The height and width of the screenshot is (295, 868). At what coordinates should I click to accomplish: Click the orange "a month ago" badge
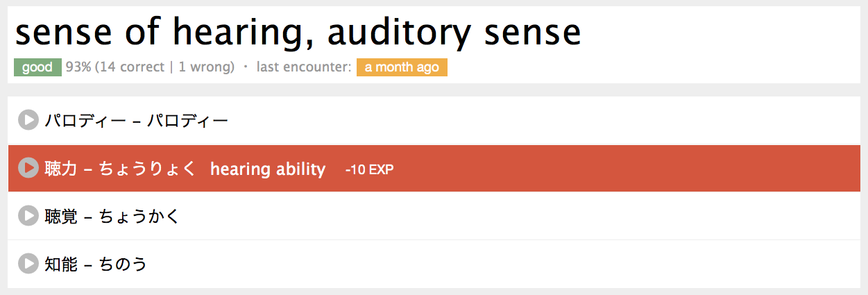tap(402, 67)
